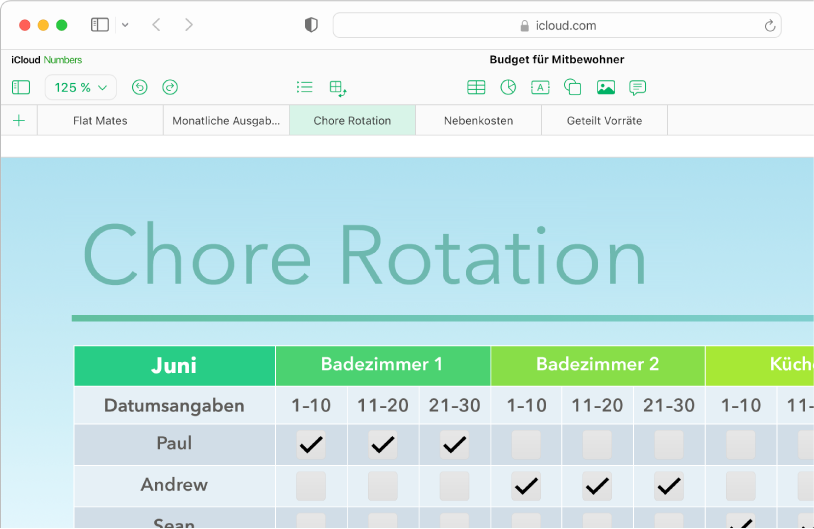Insert a chart using pie icon
The image size is (814, 529).
pyautogui.click(x=508, y=87)
